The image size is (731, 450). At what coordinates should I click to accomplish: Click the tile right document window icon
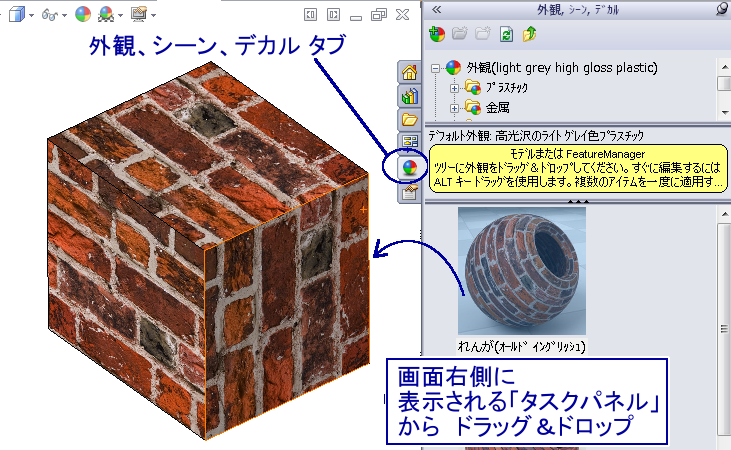(x=333, y=15)
